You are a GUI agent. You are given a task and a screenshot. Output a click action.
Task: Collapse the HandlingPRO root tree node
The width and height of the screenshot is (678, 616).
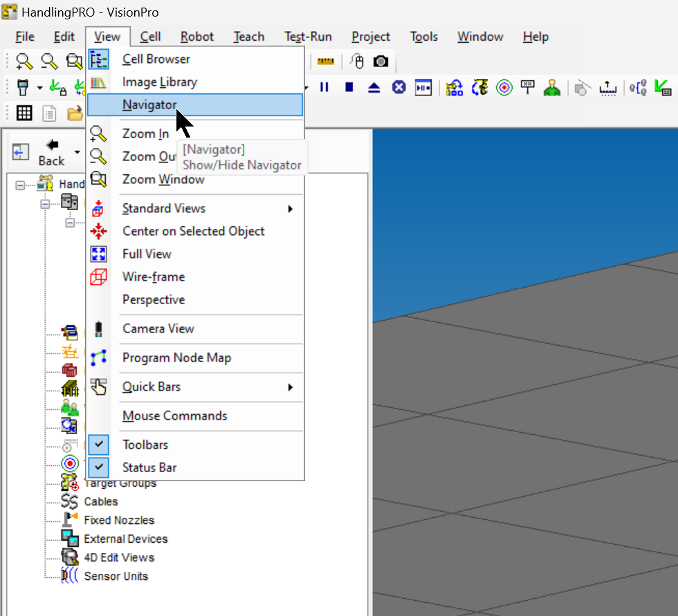(x=20, y=185)
